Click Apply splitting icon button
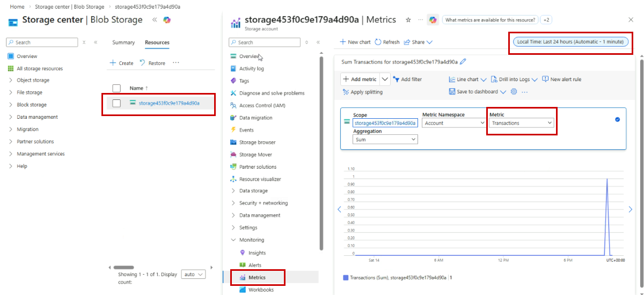Screen dimensions: 644x295 (346, 92)
